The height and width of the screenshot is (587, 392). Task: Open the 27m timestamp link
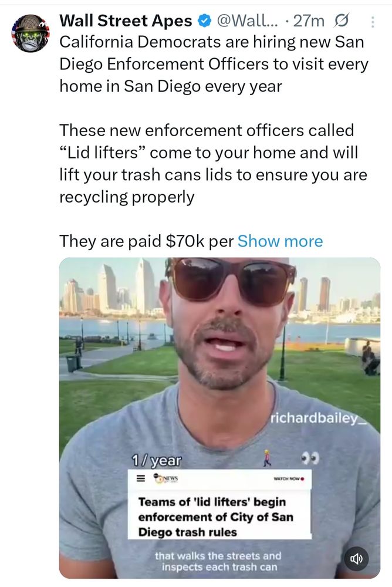click(x=309, y=21)
